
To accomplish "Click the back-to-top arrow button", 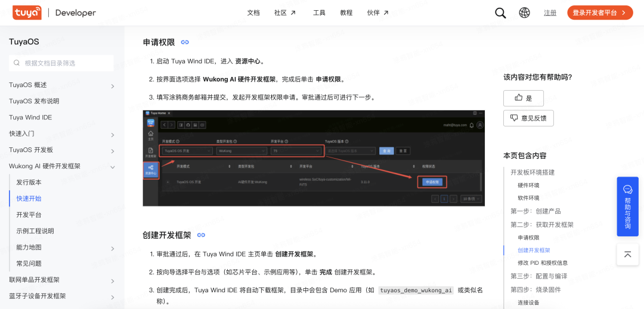I will [627, 254].
